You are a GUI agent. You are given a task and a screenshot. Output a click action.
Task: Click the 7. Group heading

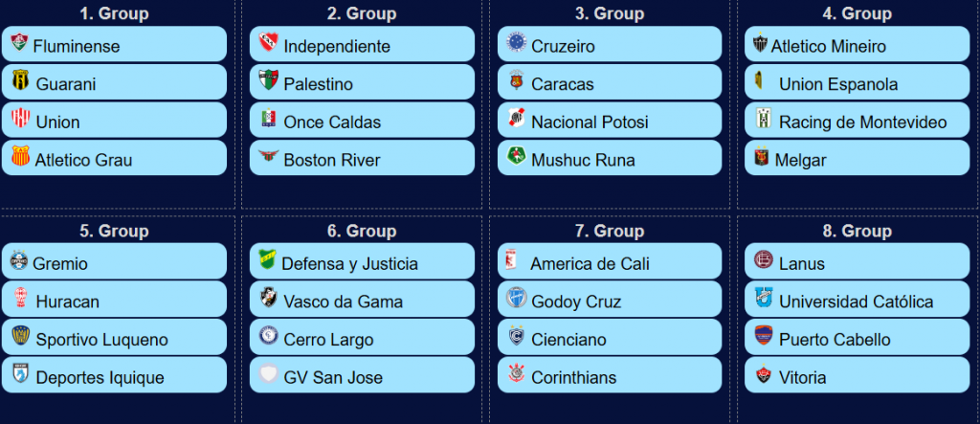[x=610, y=231]
